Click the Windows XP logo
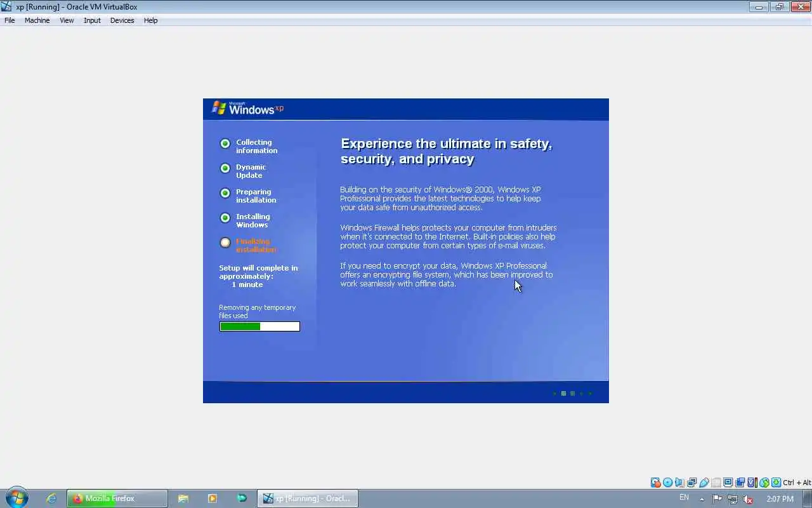The width and height of the screenshot is (812, 508). pos(247,108)
